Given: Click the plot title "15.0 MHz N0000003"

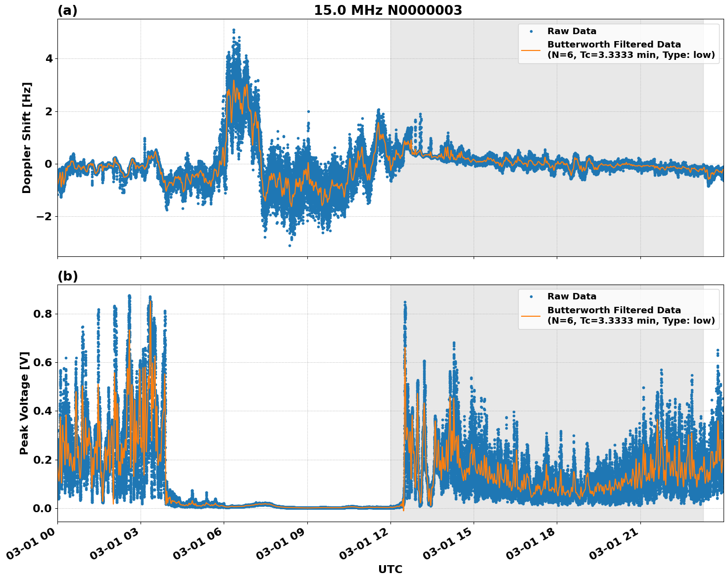Looking at the screenshot, I should [x=388, y=10].
